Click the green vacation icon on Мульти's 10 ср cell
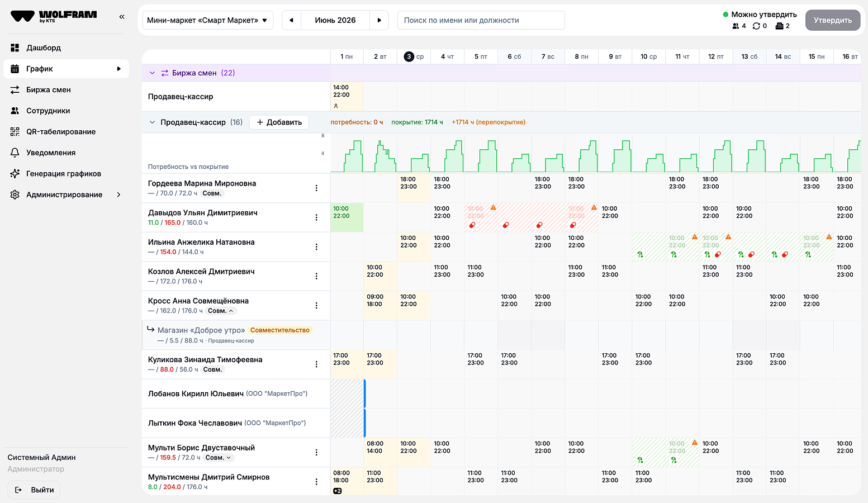Viewport: 868px width, 503px height. pyautogui.click(x=640, y=460)
